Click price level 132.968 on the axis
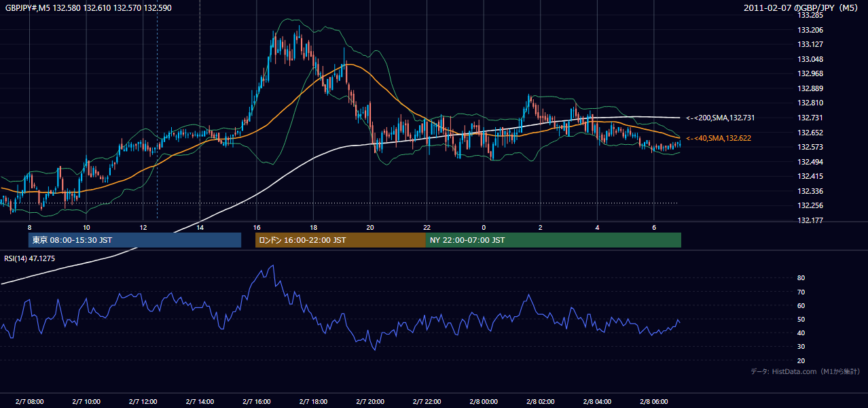This screenshot has height=408, width=868. point(810,73)
